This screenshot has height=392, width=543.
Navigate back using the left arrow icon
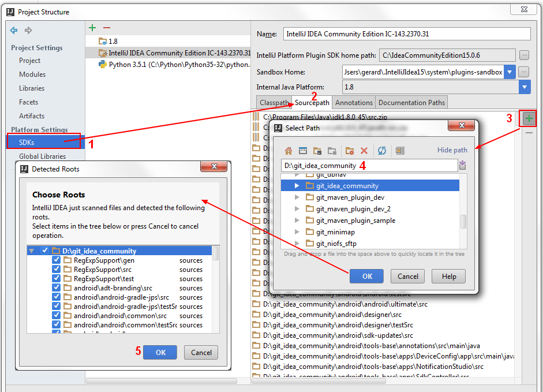[13, 31]
